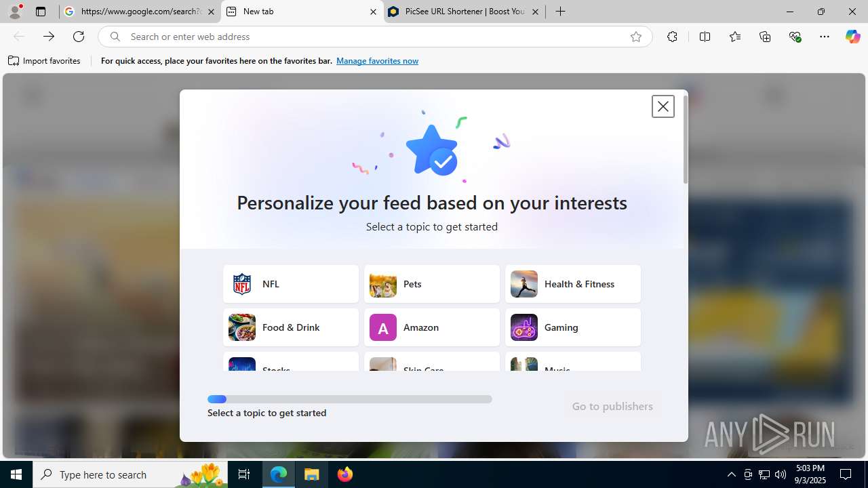This screenshot has width=868, height=488.
Task: Refresh the current page
Action: [79, 37]
